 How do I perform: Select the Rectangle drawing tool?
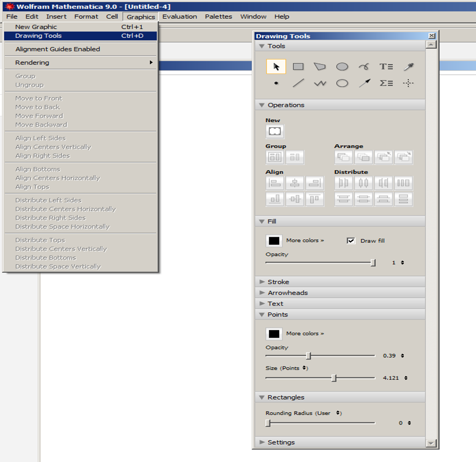[298, 66]
